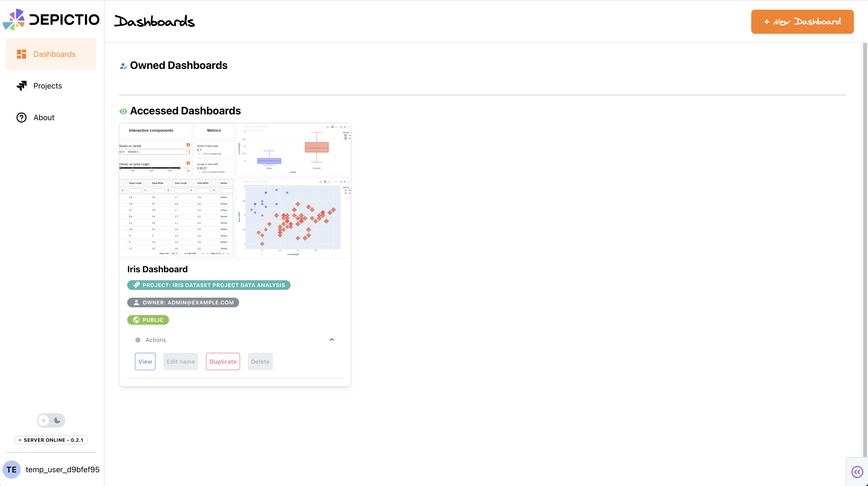Viewport: 868px width, 486px height.
Task: Open the About menu item
Action: coord(44,117)
